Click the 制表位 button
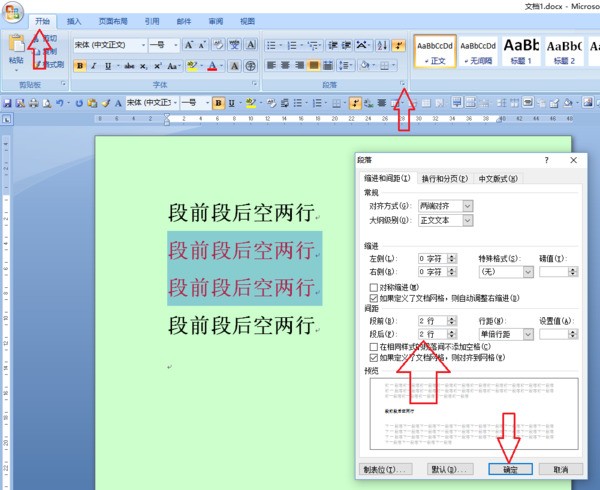This screenshot has height=490, width=600. [384, 468]
